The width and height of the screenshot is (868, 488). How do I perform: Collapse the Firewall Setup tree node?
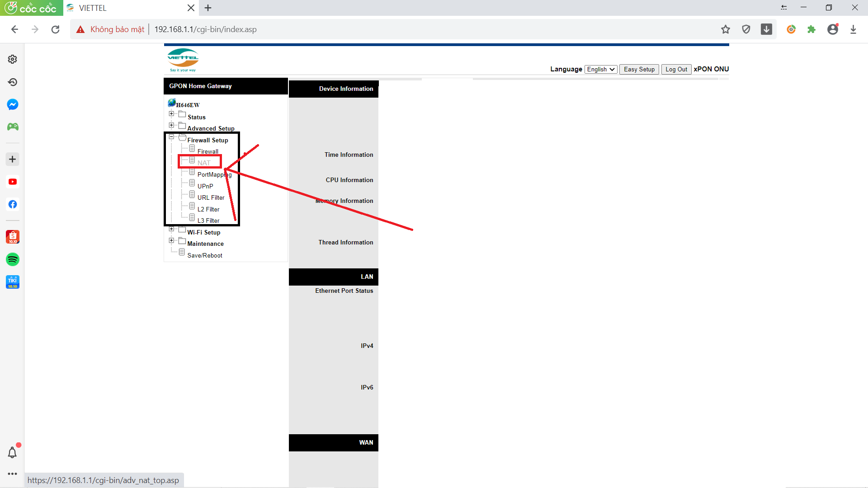171,137
